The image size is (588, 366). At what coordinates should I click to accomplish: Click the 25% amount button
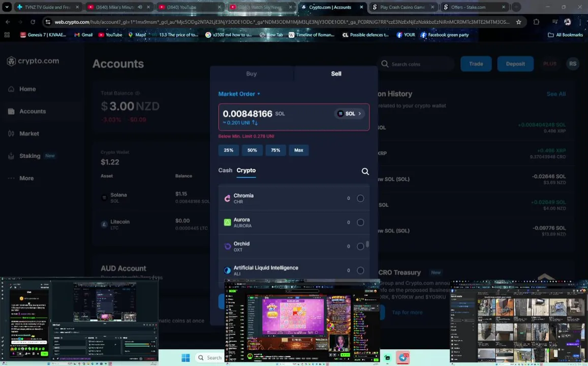tap(229, 150)
